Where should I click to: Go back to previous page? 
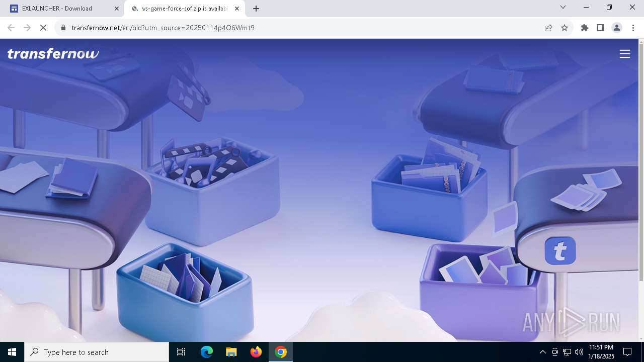11,28
